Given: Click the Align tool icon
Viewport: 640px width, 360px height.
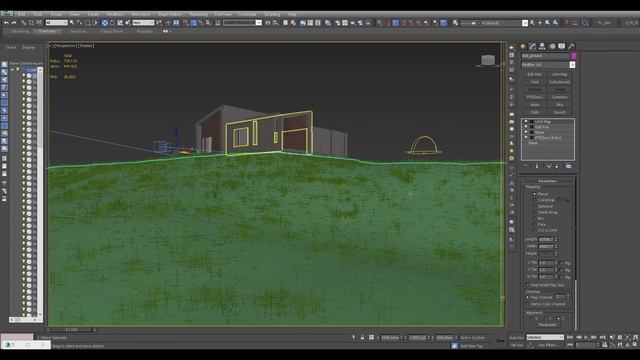Looking at the screenshot, I should pos(276,23).
